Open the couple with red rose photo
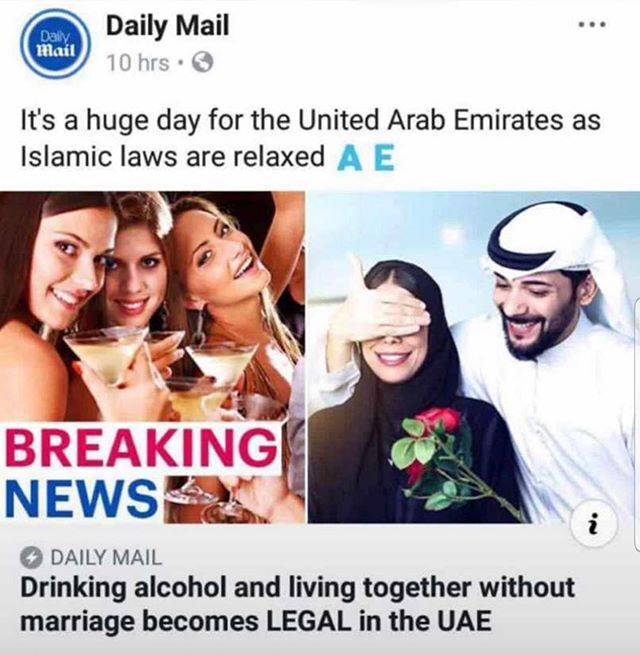The height and width of the screenshot is (655, 640). [x=474, y=357]
